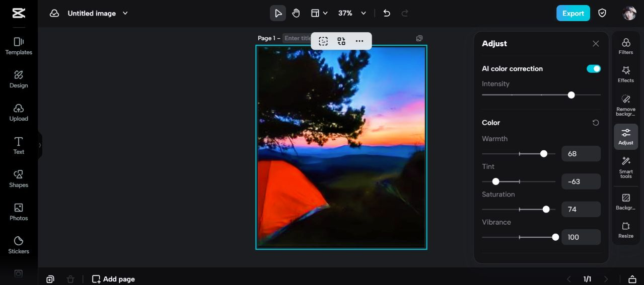Toggle AI color correction switch
The width and height of the screenshot is (644, 285).
pyautogui.click(x=594, y=68)
